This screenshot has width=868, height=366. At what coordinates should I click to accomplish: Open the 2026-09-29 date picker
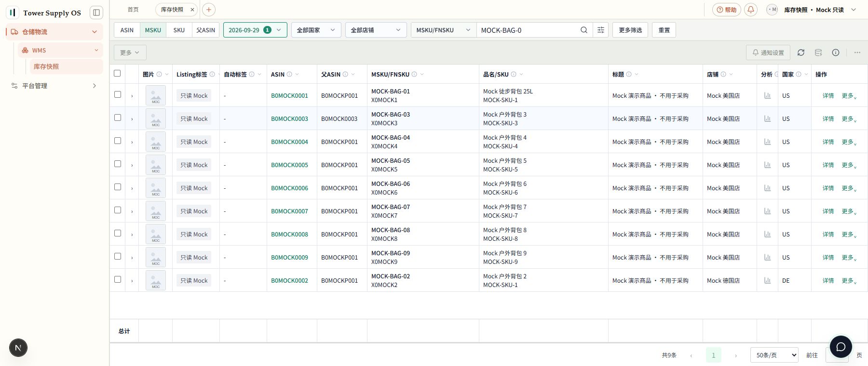(x=255, y=30)
